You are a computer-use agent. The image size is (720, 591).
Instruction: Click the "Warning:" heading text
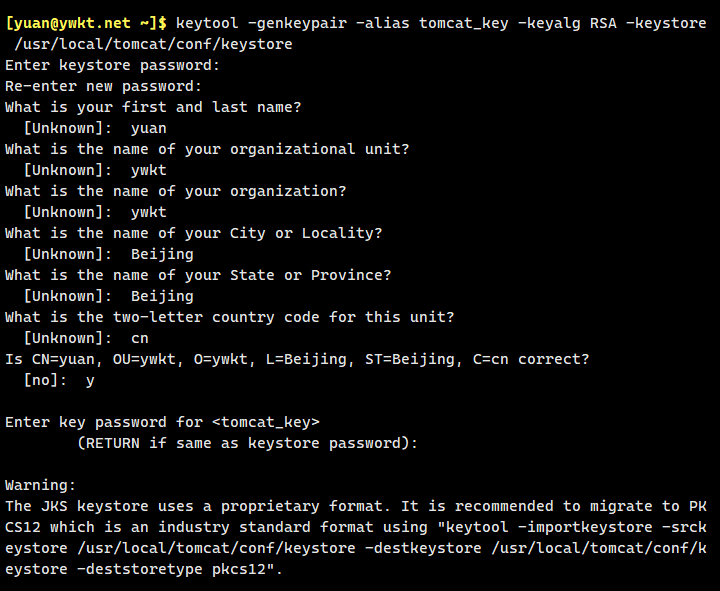(41, 485)
